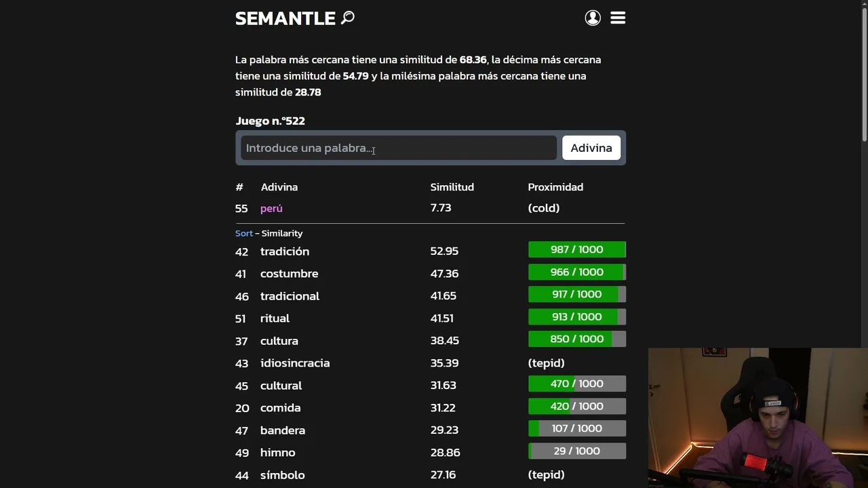Click the 987 / 1000 proximity bar

[576, 249]
